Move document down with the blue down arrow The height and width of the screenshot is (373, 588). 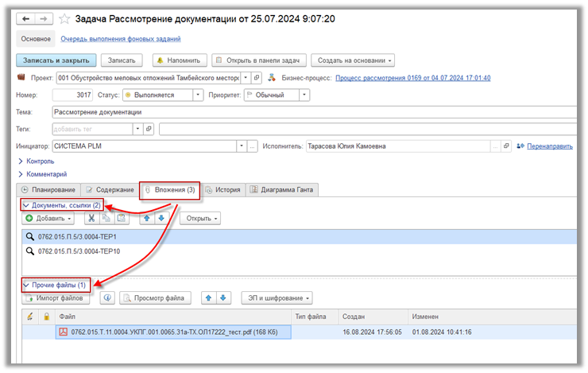pos(161,218)
